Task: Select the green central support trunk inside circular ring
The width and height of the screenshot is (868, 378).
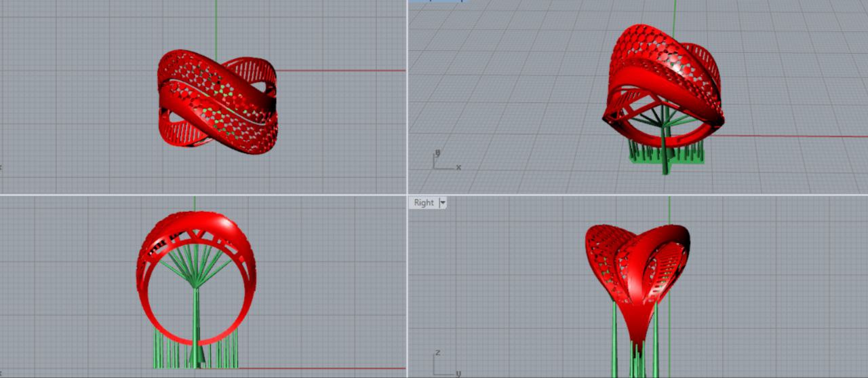Action: 196,319
